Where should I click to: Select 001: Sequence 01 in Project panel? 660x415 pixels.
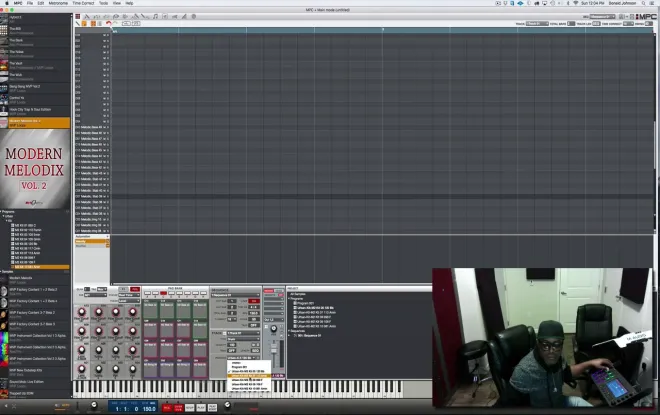pos(309,335)
